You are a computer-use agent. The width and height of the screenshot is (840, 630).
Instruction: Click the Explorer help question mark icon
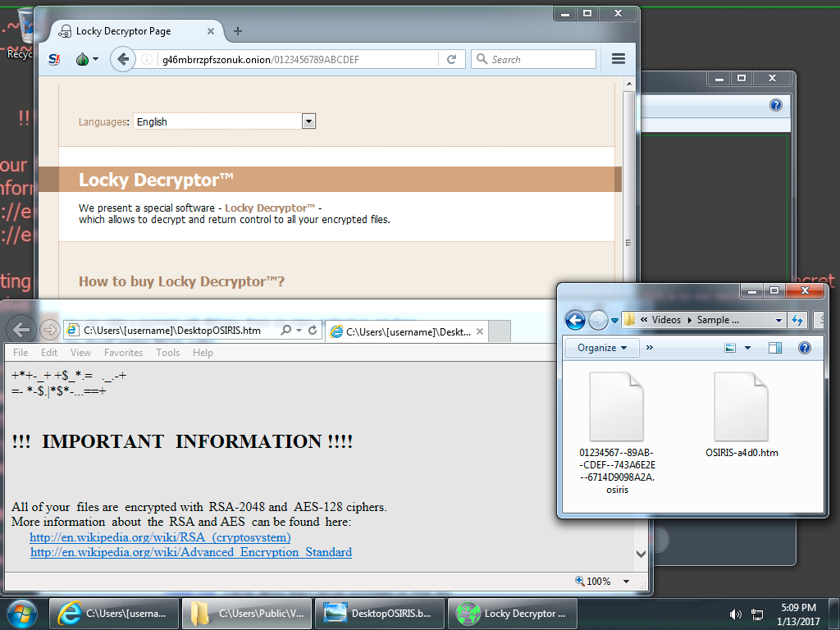pos(804,348)
